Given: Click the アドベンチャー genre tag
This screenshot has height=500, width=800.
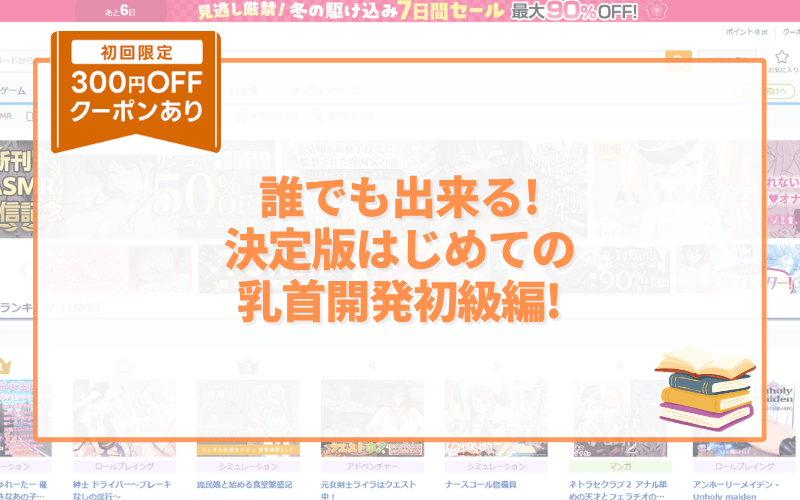Looking at the screenshot, I should pos(372,466).
